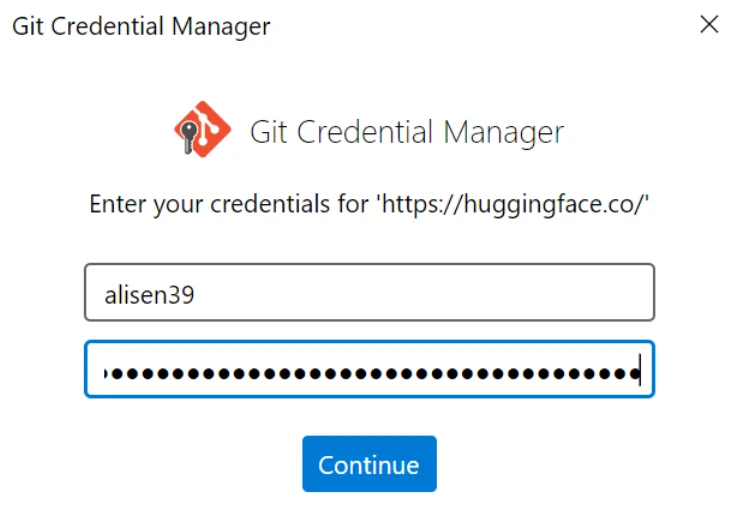
Task: Place cursor at end of password dots
Action: tap(638, 374)
